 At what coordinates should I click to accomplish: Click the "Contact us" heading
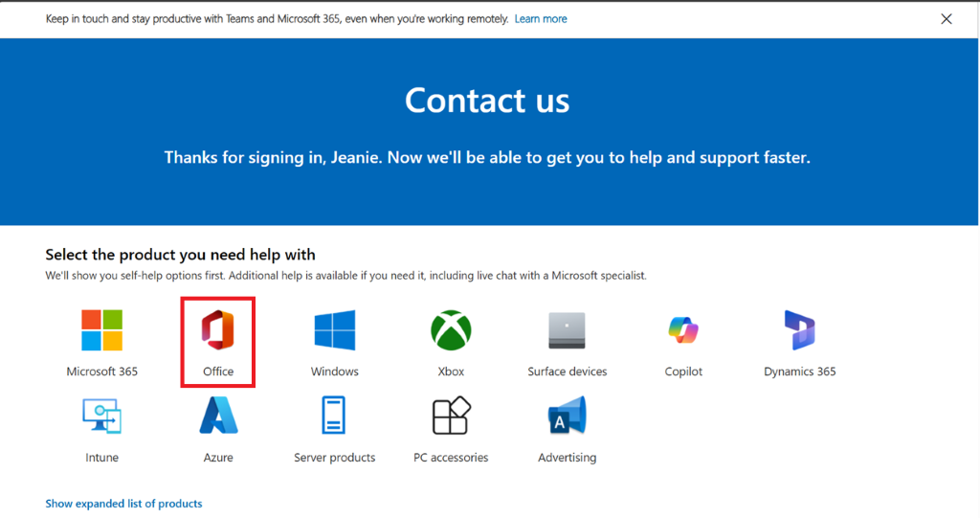click(x=487, y=101)
